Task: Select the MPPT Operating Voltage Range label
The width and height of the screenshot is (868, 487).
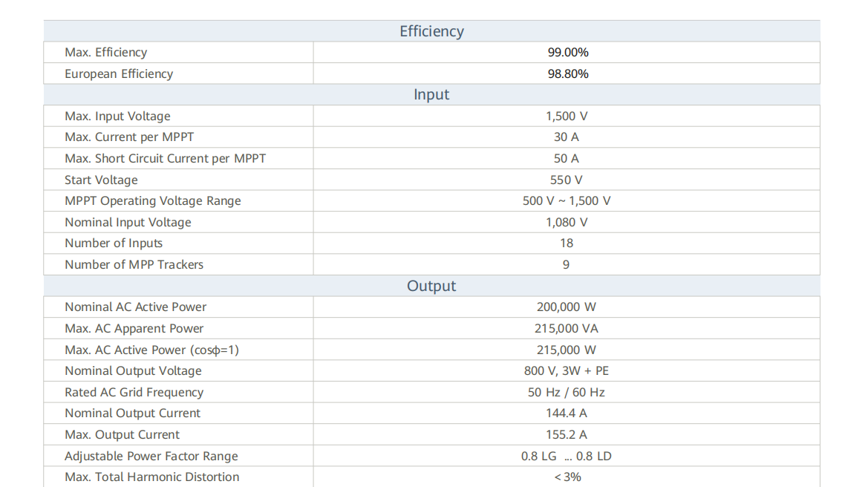Action: point(153,201)
